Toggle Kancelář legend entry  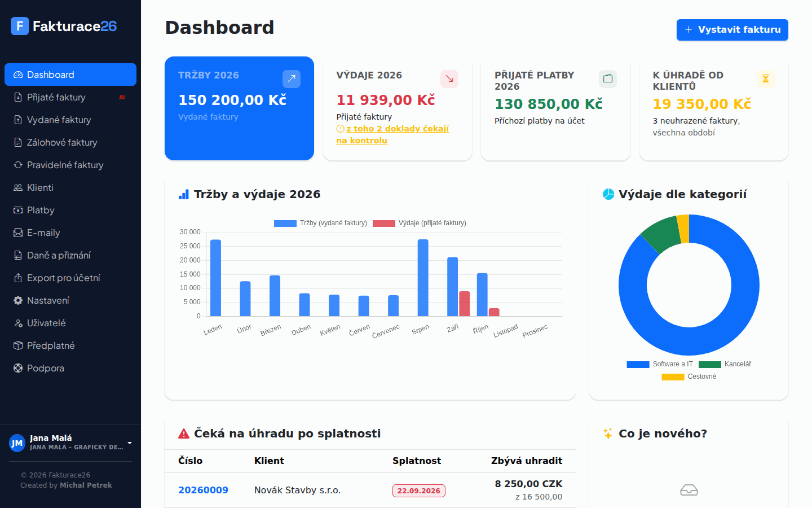pyautogui.click(x=725, y=364)
